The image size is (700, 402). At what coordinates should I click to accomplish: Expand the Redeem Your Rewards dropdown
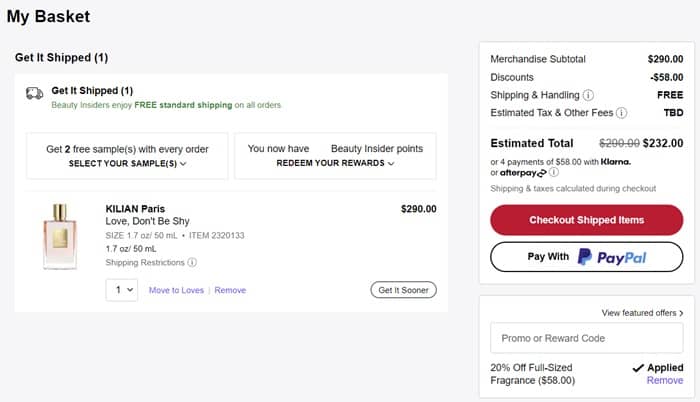[335, 163]
